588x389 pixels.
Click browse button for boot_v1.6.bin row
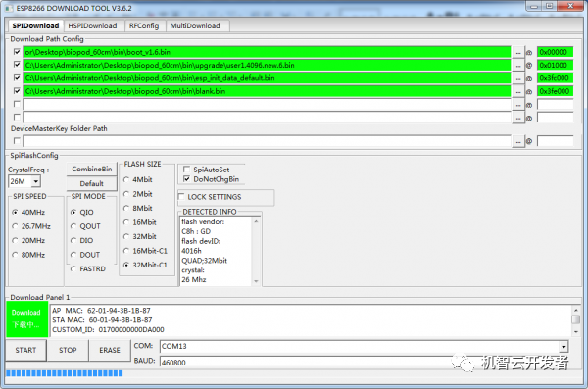pos(517,53)
